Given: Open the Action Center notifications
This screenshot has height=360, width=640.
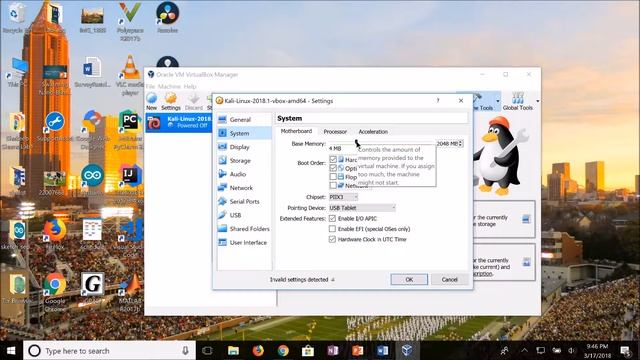Looking at the screenshot, I should pyautogui.click(x=625, y=351).
